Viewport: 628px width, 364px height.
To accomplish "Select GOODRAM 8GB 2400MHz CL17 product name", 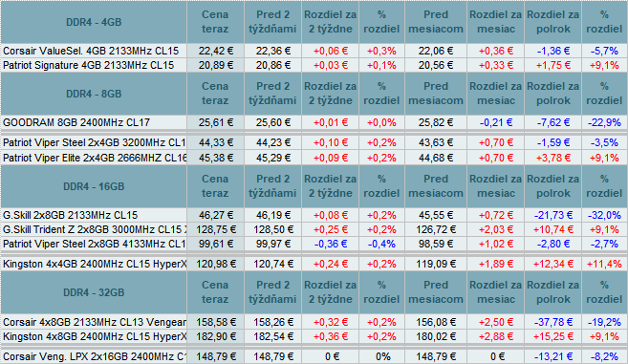I will pyautogui.click(x=76, y=122).
